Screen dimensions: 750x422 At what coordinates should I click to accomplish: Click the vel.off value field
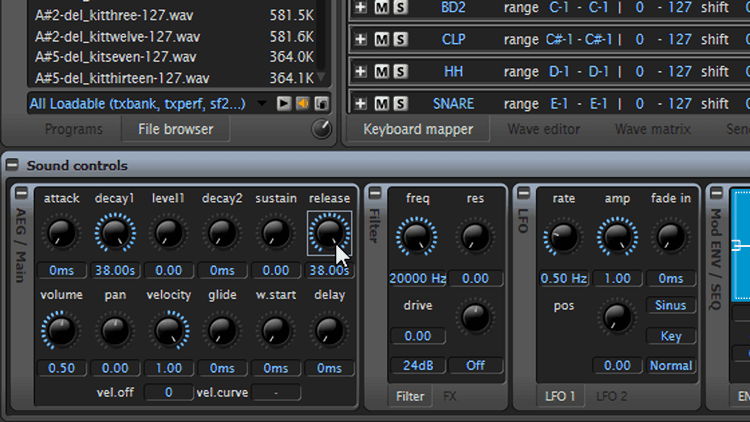[168, 392]
